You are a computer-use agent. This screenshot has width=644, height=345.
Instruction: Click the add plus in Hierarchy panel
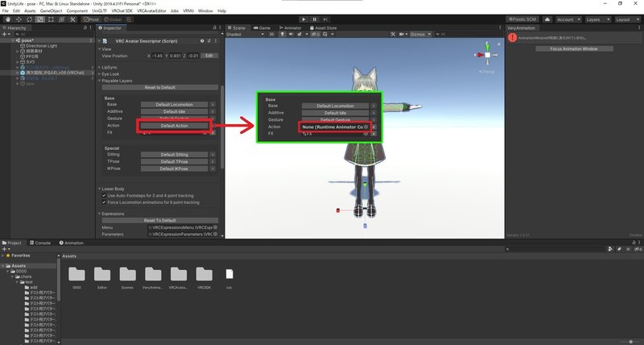(5, 34)
